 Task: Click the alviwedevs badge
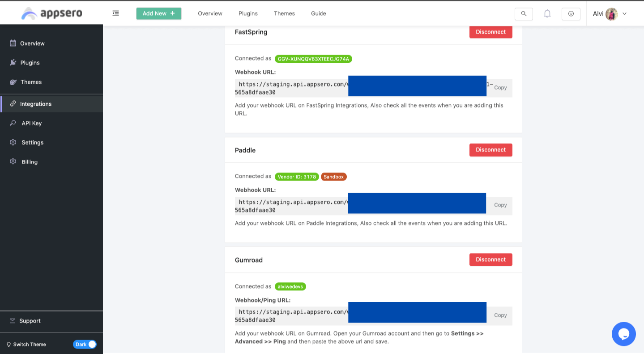pos(290,286)
